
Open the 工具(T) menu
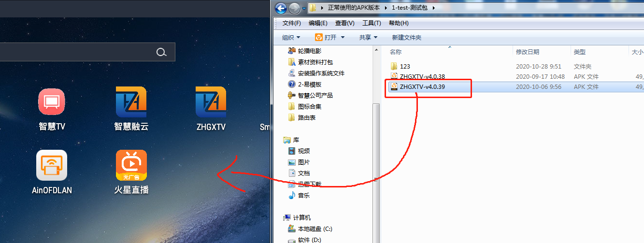click(372, 23)
